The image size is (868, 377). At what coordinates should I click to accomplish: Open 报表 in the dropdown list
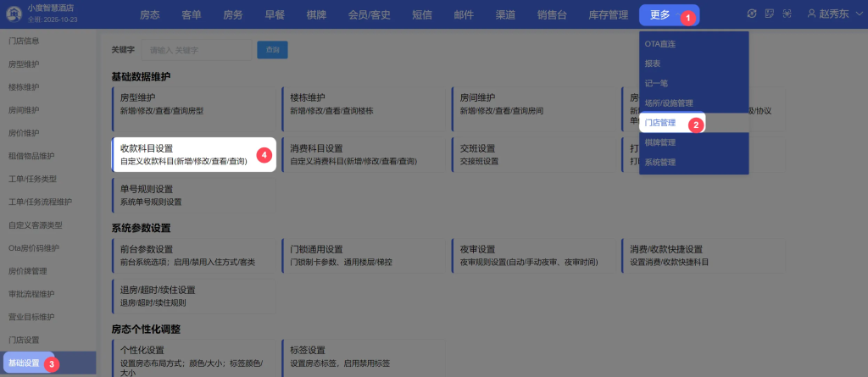pos(653,63)
